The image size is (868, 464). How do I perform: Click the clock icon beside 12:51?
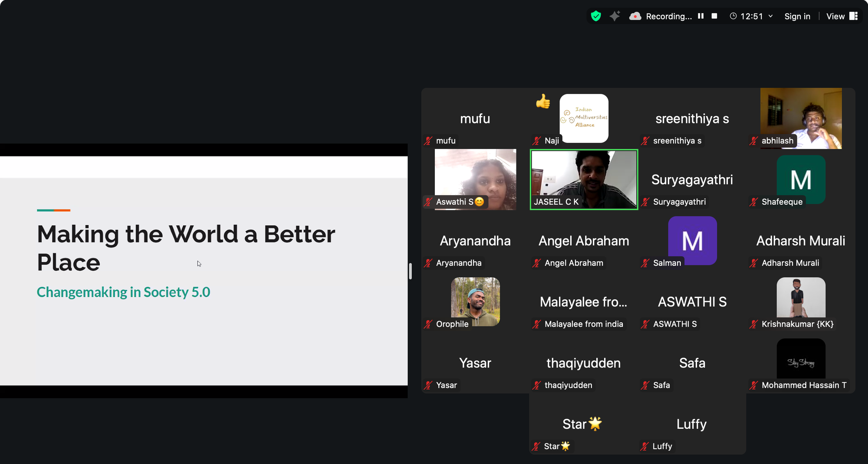coord(733,16)
